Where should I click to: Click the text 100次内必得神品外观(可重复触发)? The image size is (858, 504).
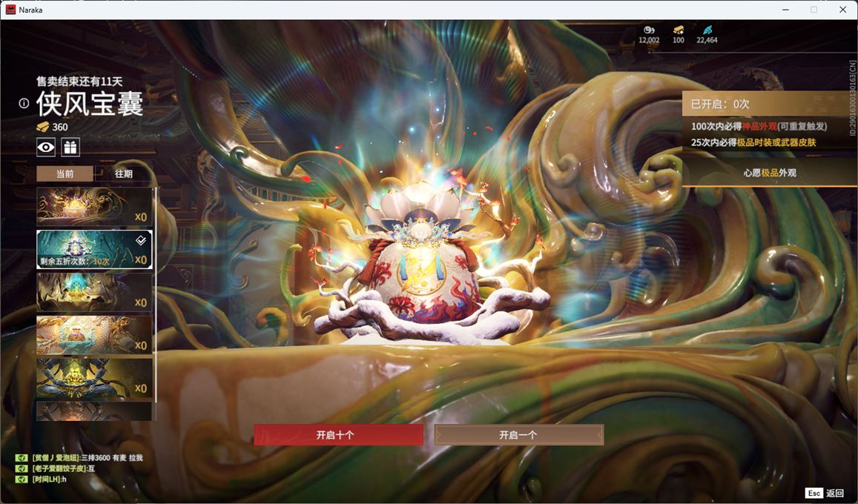[759, 126]
